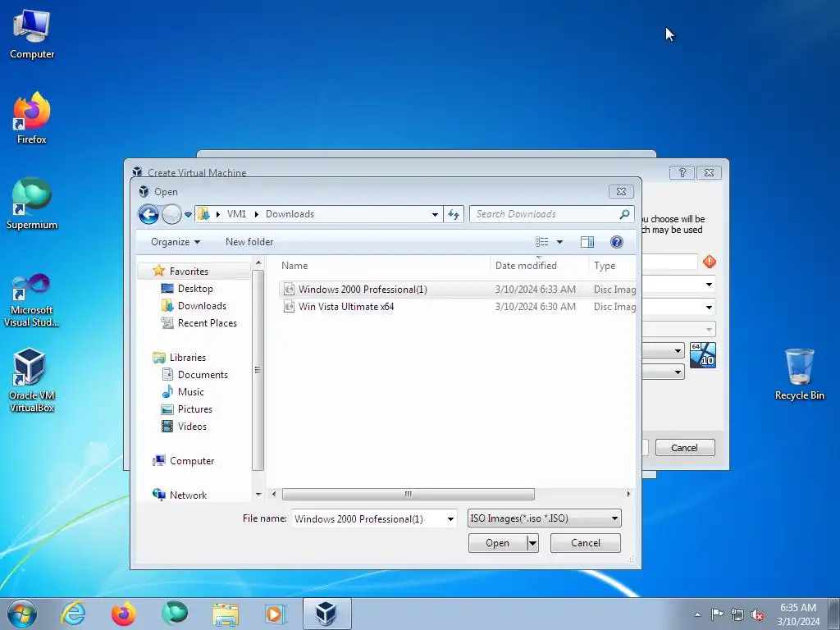
Task: Click the change view icon
Action: 541,242
